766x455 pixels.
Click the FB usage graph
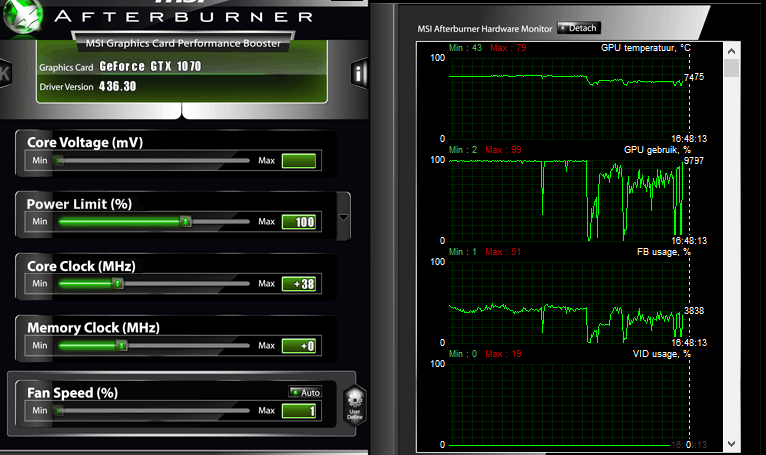click(569, 303)
